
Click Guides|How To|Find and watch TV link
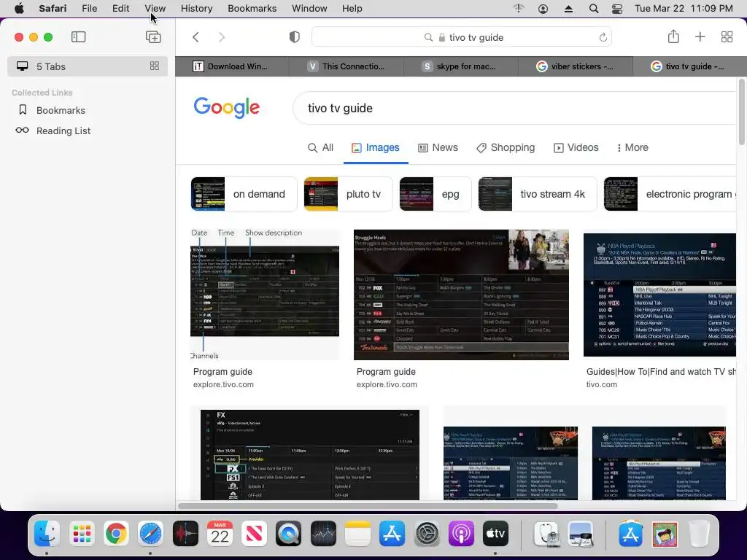click(661, 371)
